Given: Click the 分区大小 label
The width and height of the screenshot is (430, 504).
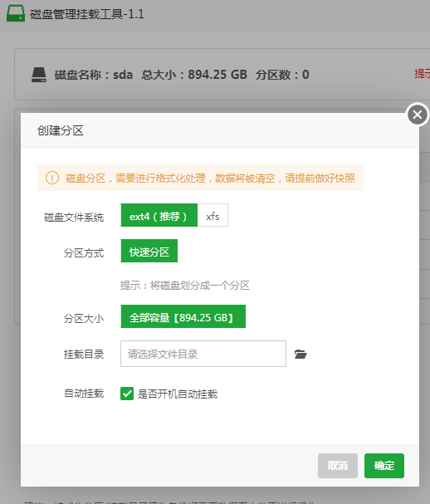Looking at the screenshot, I should pyautogui.click(x=84, y=319).
